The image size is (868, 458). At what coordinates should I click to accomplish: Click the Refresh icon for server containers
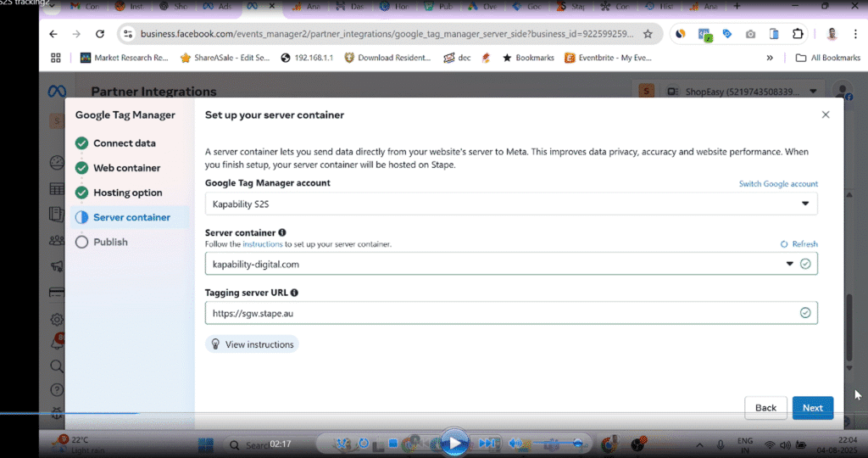[784, 244]
